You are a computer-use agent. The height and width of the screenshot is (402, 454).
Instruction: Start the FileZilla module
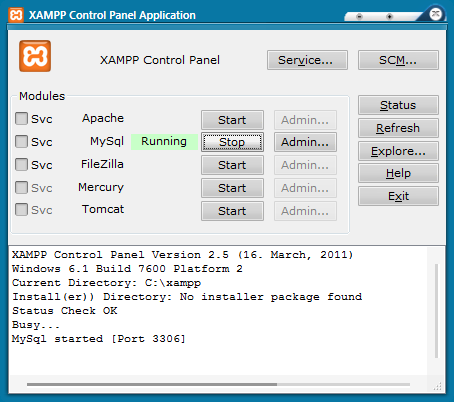click(232, 165)
